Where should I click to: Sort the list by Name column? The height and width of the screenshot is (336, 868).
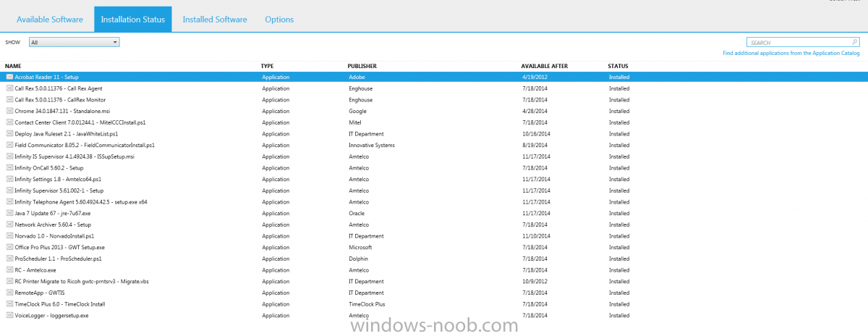[13, 66]
